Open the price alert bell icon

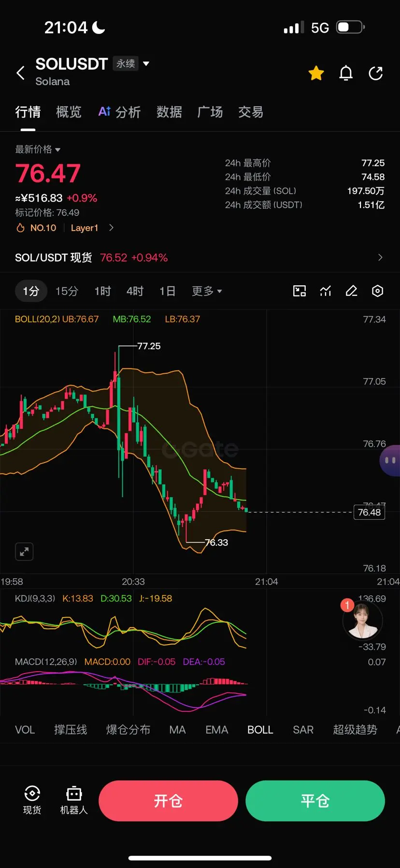(346, 73)
